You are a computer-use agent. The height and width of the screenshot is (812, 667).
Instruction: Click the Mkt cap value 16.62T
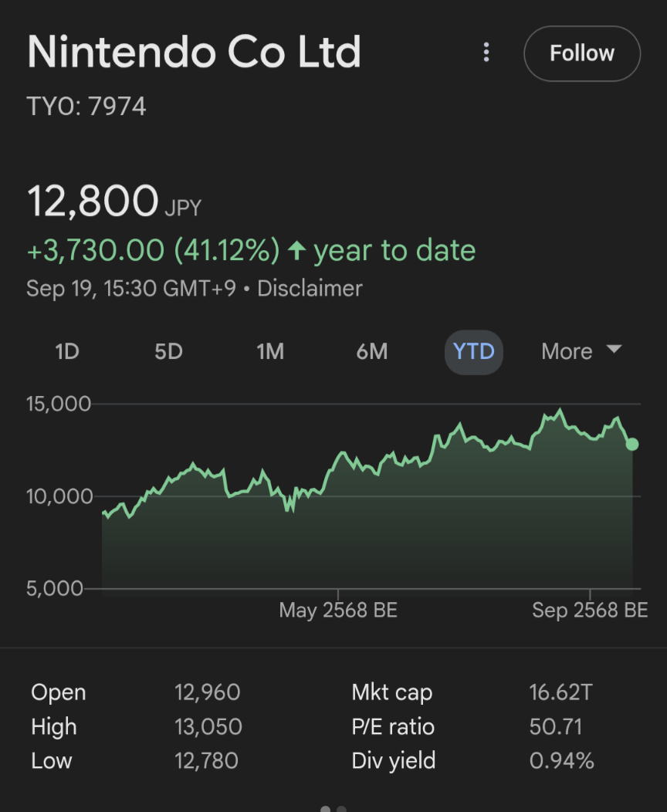(x=560, y=692)
